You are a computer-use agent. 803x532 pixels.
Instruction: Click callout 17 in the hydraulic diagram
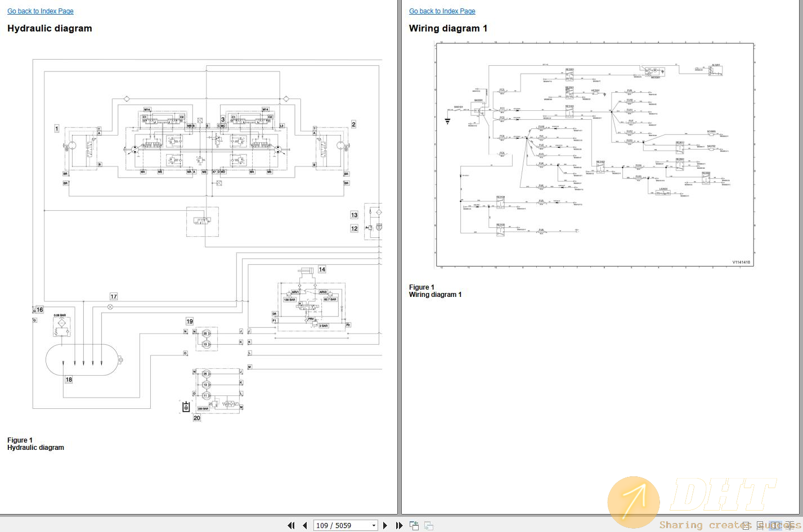click(114, 296)
